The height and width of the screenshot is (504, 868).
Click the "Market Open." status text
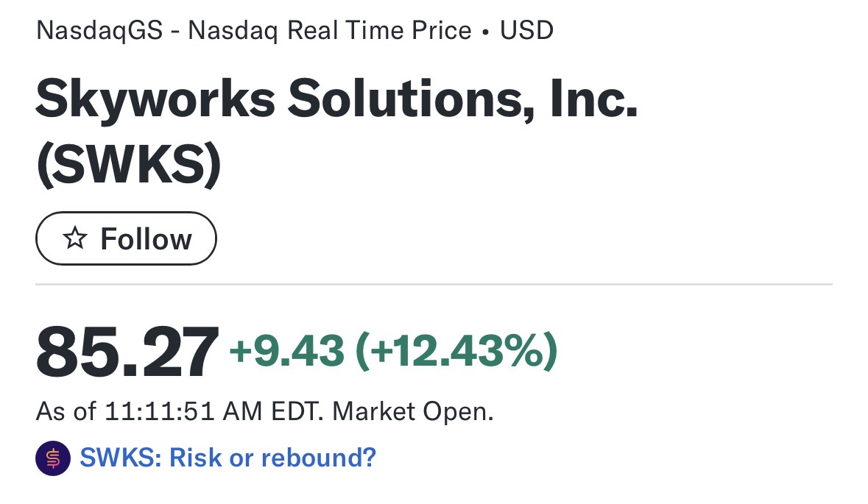tap(413, 411)
